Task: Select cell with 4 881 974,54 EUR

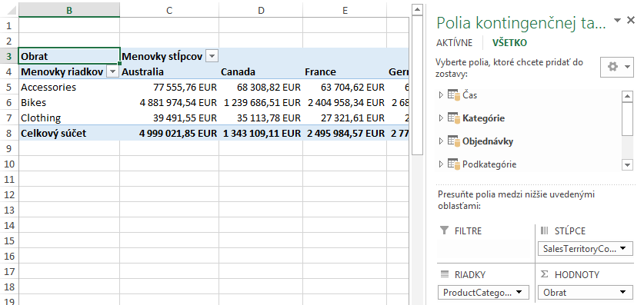Action: [169, 102]
